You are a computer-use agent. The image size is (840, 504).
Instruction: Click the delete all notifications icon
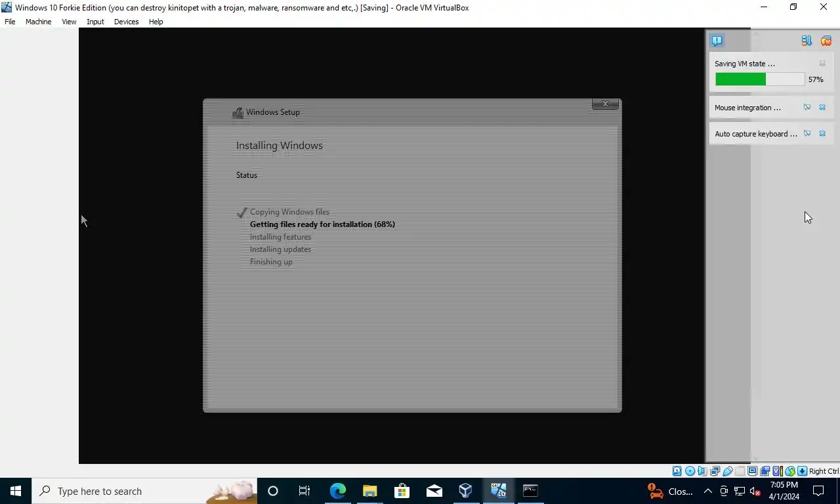pos(826,41)
